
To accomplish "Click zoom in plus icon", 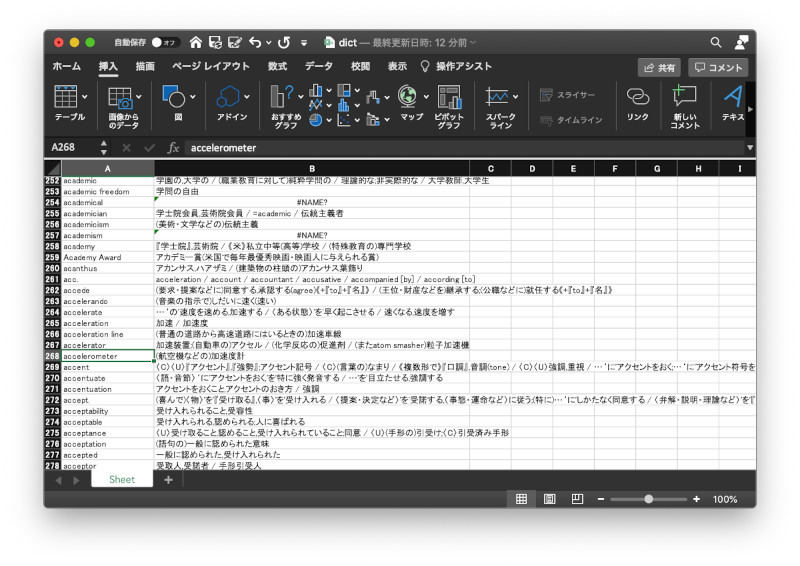I will click(696, 499).
